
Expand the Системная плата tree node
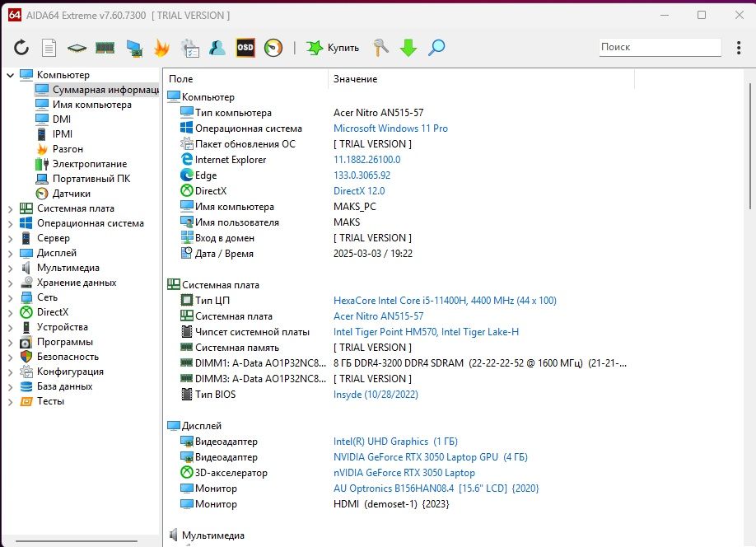click(10, 209)
